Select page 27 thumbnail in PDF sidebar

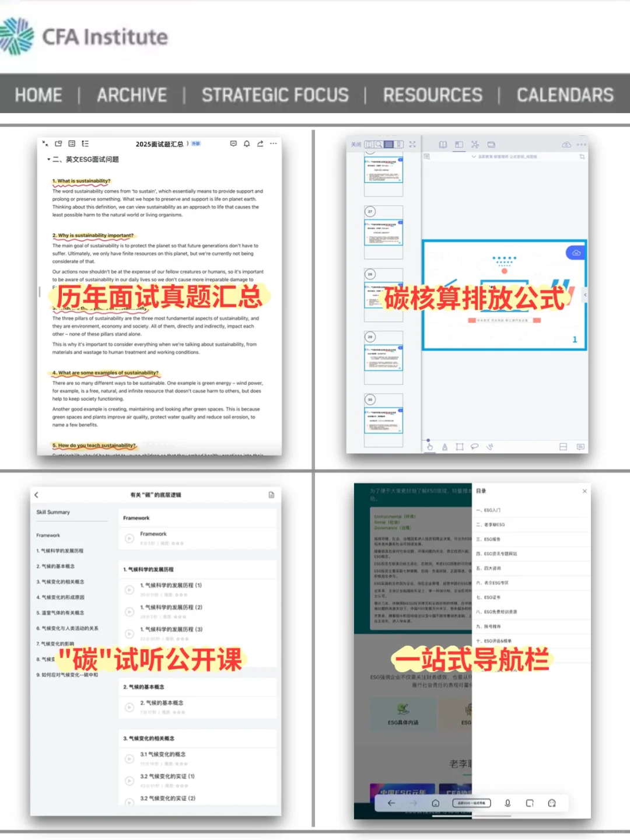[383, 232]
